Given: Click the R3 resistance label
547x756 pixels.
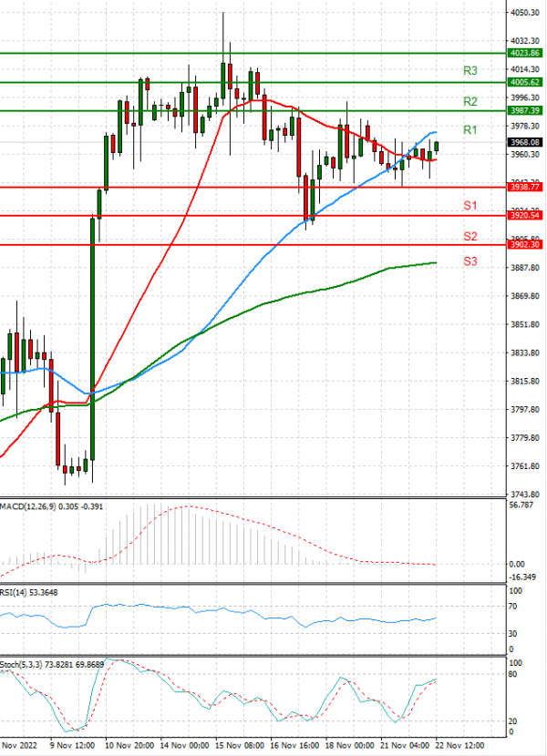Looking at the screenshot, I should tap(470, 71).
